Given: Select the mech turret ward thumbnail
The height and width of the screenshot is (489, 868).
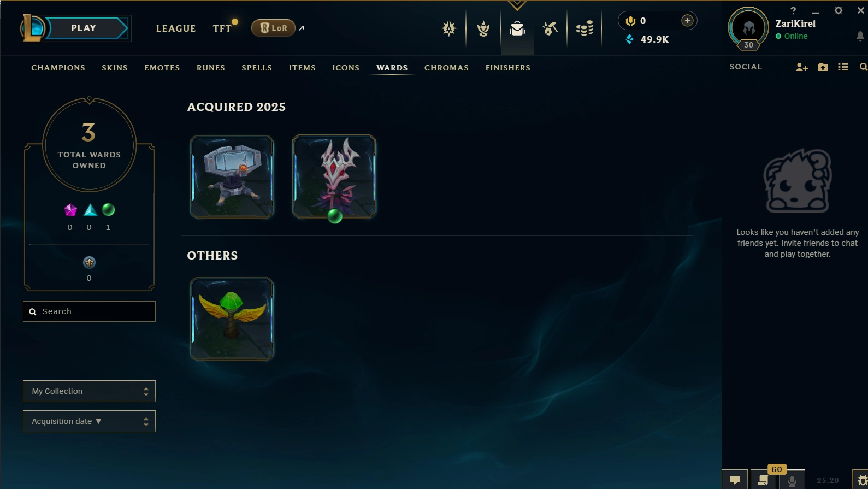Looking at the screenshot, I should (x=232, y=177).
